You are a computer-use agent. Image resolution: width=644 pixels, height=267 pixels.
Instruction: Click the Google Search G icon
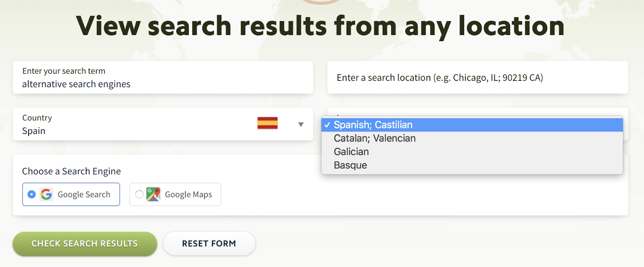pyautogui.click(x=46, y=194)
